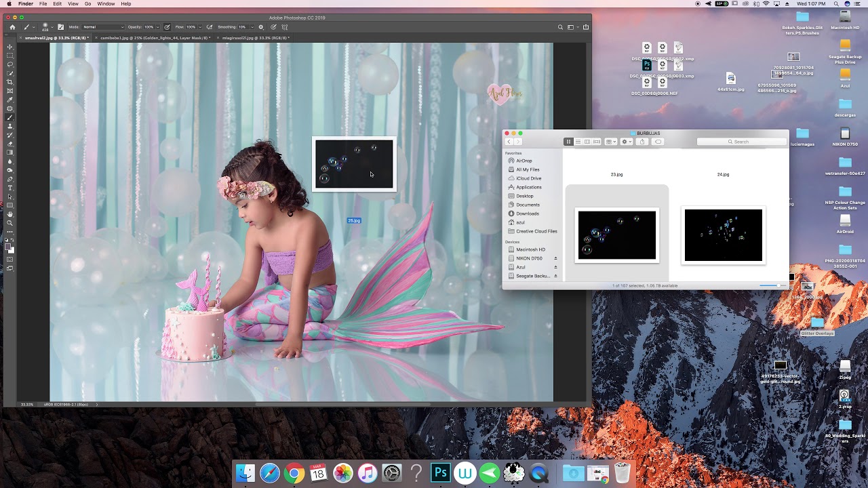
Task: Open the blending Mode dropdown
Action: [x=103, y=27]
